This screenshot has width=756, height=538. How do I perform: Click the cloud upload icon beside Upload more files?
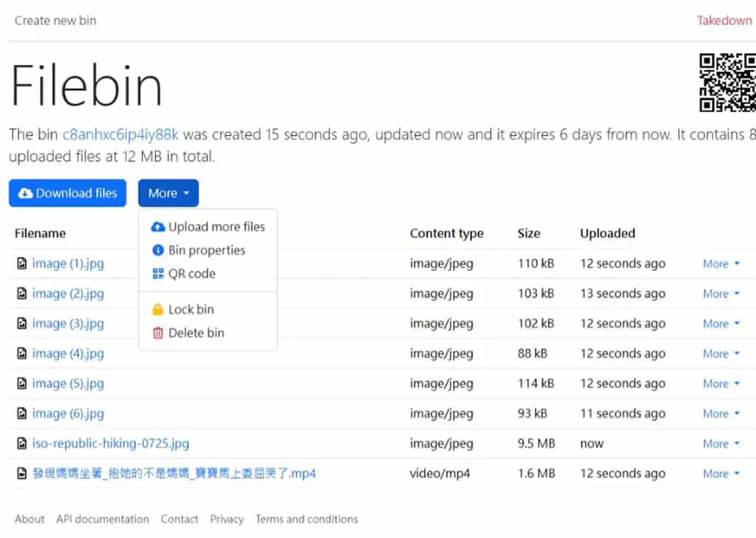tap(158, 227)
